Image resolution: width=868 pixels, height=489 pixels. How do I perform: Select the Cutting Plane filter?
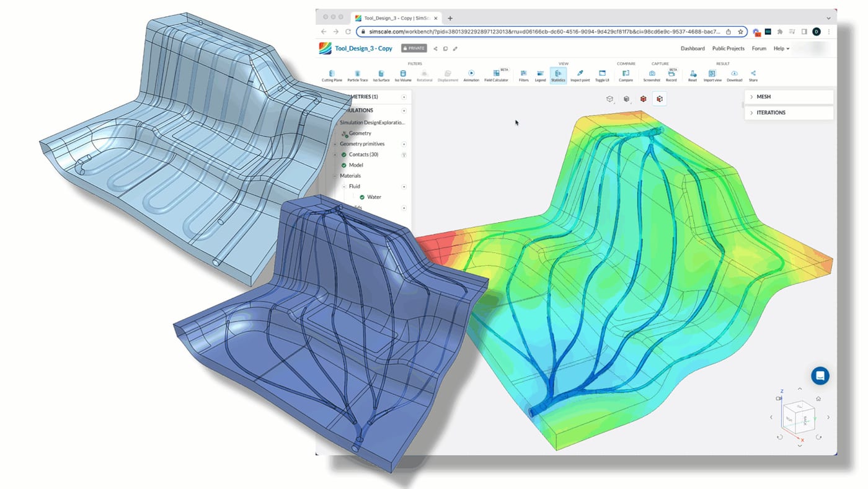pyautogui.click(x=332, y=76)
